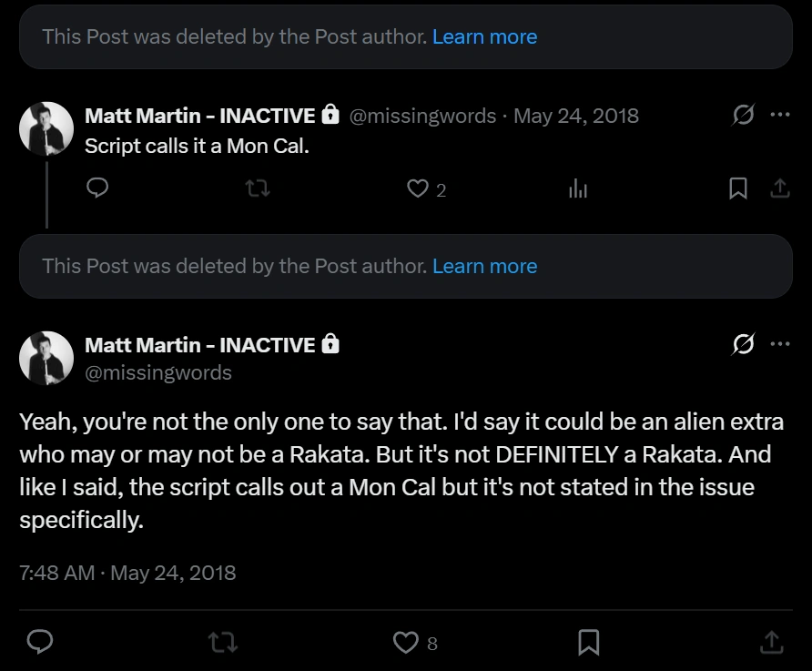The width and height of the screenshot is (812, 671).
Task: Reply to the 'Script calls it a Mon Cal' post
Action: point(97,188)
